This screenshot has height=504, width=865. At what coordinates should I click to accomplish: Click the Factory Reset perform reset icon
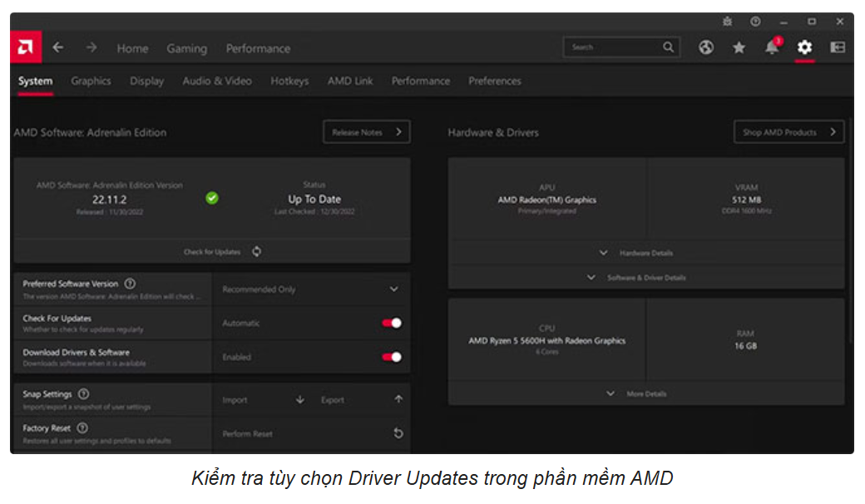pyautogui.click(x=398, y=433)
